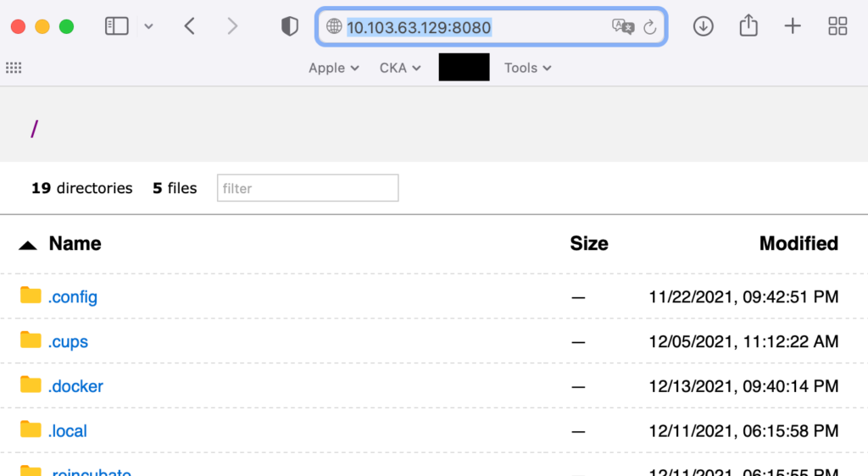Reload the page with the refresh icon

(x=650, y=27)
